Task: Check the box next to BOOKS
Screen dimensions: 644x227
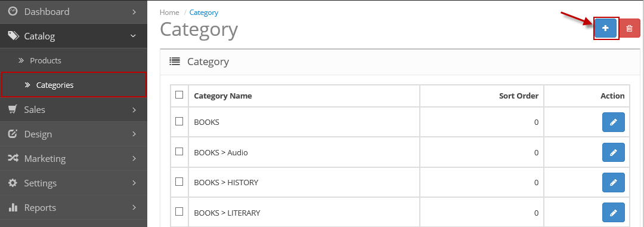Action: (x=179, y=121)
